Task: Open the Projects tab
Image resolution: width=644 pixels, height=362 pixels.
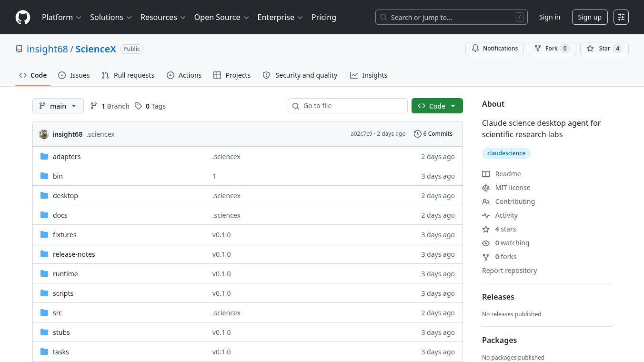Action: 232,75
